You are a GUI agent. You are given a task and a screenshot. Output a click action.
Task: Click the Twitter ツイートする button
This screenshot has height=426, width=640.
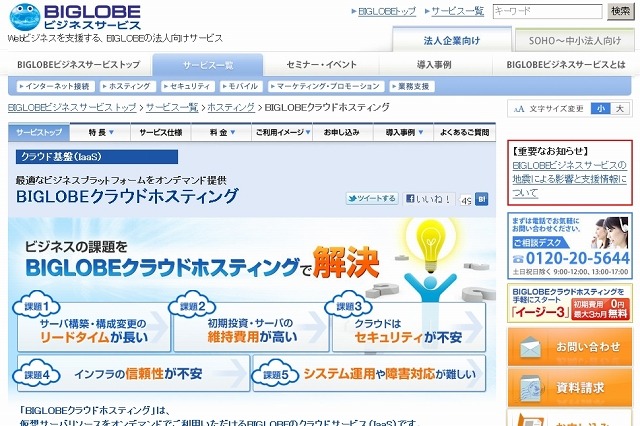(x=372, y=199)
